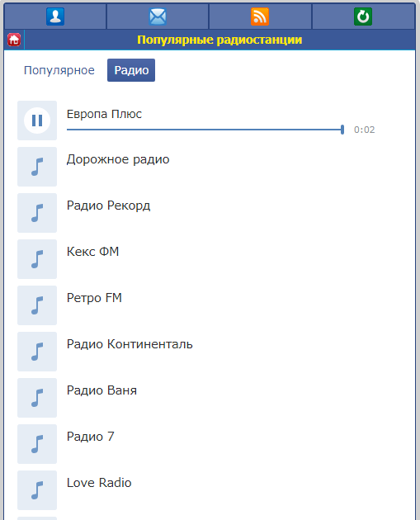Click the 0:02 playback time label

coord(365,130)
